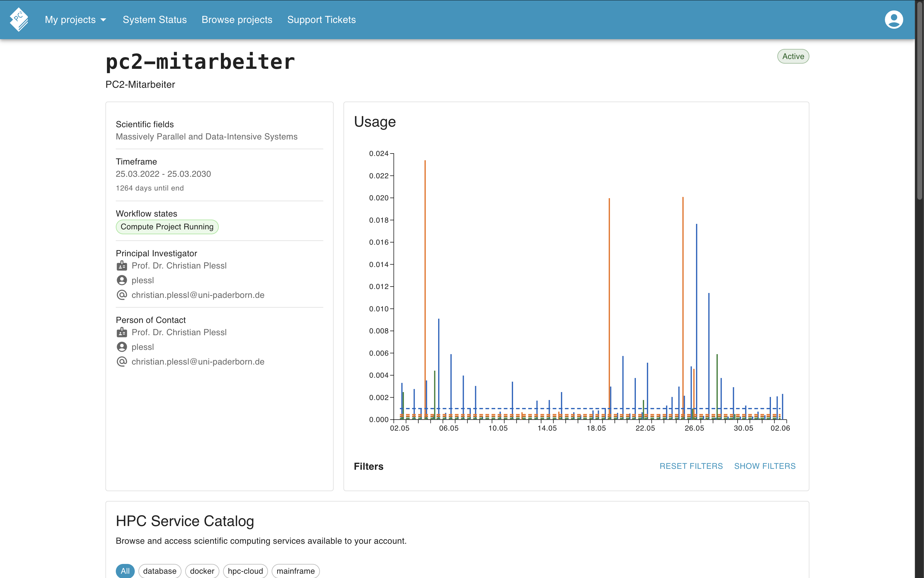Image resolution: width=924 pixels, height=578 pixels.
Task: Click the Usage chart heading
Action: pyautogui.click(x=375, y=122)
